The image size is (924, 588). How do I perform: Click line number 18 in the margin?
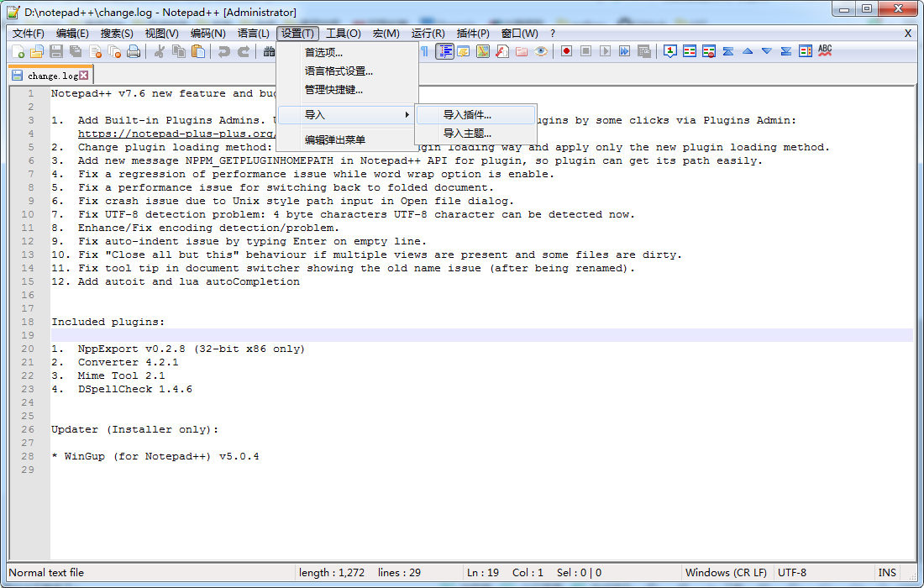28,322
